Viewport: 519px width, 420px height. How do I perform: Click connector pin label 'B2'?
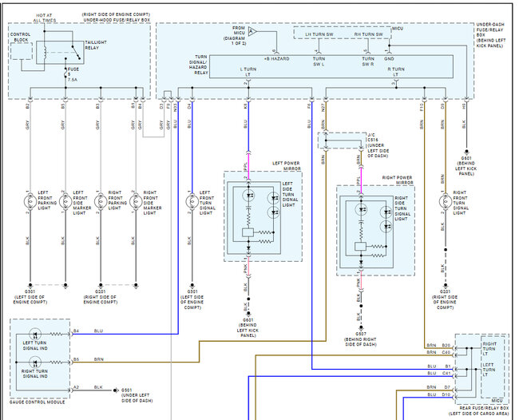[27, 106]
